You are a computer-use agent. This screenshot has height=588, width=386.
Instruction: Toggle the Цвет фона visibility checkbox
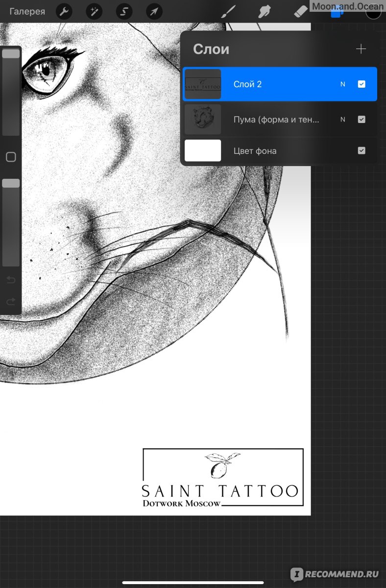[362, 150]
